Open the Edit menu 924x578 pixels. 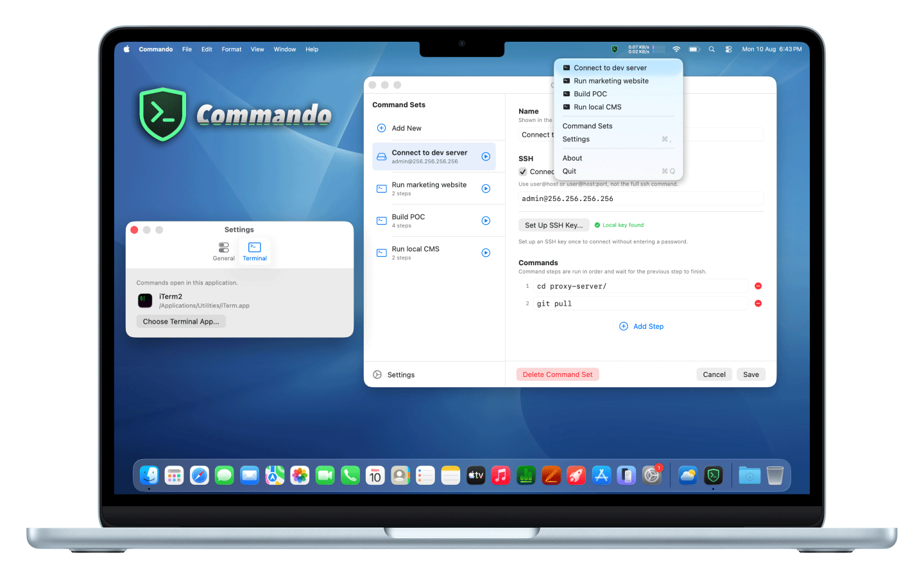pos(207,49)
